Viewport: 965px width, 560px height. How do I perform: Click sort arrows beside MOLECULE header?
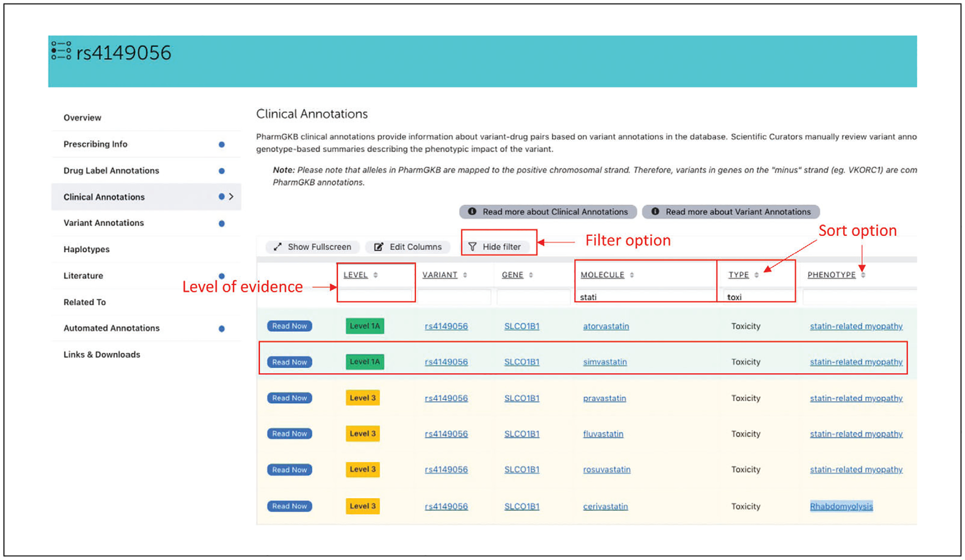coord(632,275)
